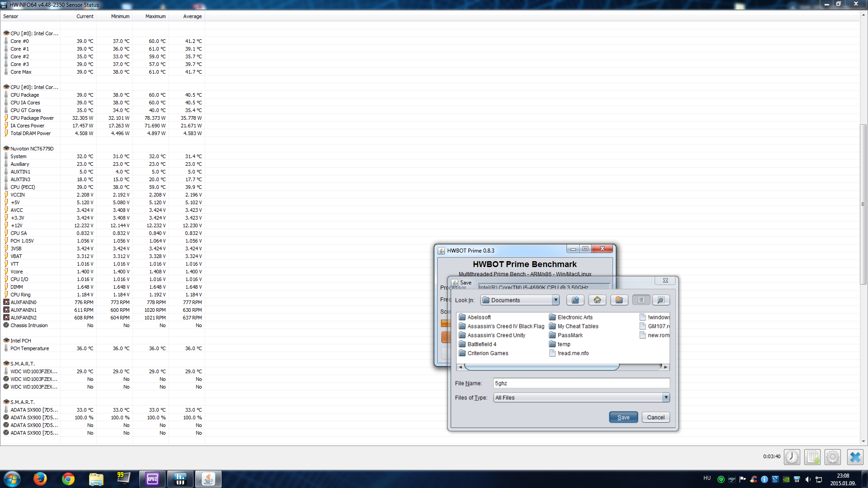Click the file list horizontal scrollbar thumb
This screenshot has width=868, height=488.
(542, 367)
